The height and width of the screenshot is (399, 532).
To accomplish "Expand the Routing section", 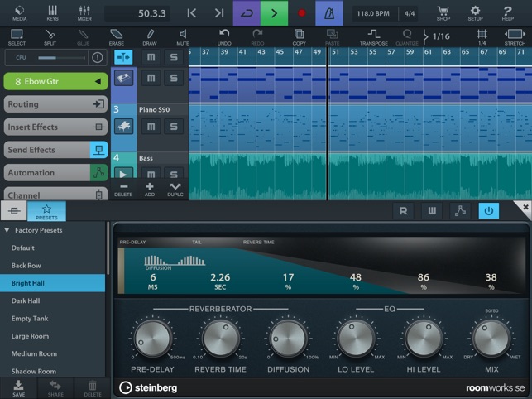I will coord(55,104).
